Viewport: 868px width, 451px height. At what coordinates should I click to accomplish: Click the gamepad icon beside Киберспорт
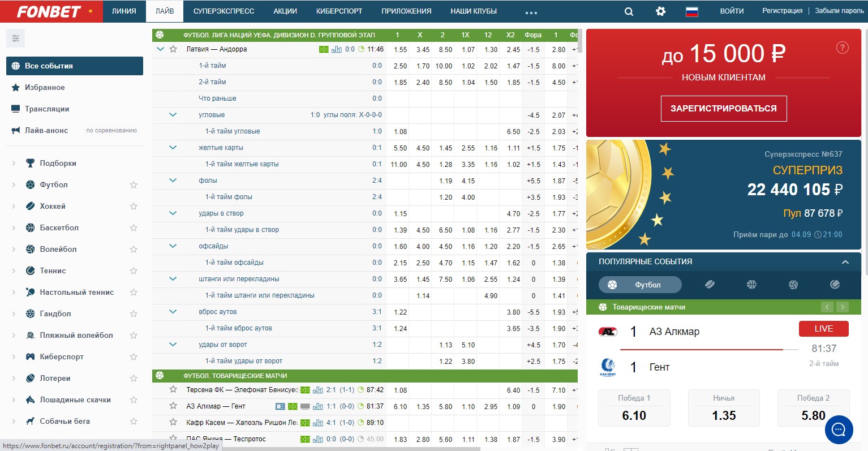[31, 356]
